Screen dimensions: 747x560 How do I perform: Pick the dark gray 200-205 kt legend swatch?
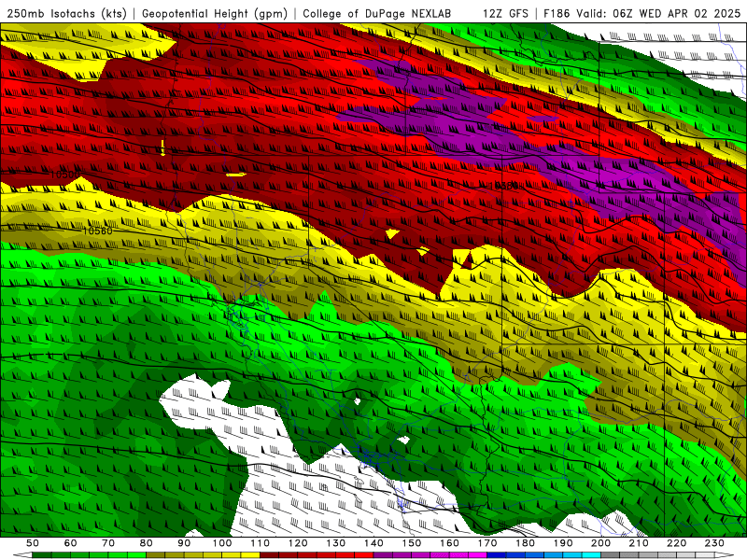click(x=611, y=555)
